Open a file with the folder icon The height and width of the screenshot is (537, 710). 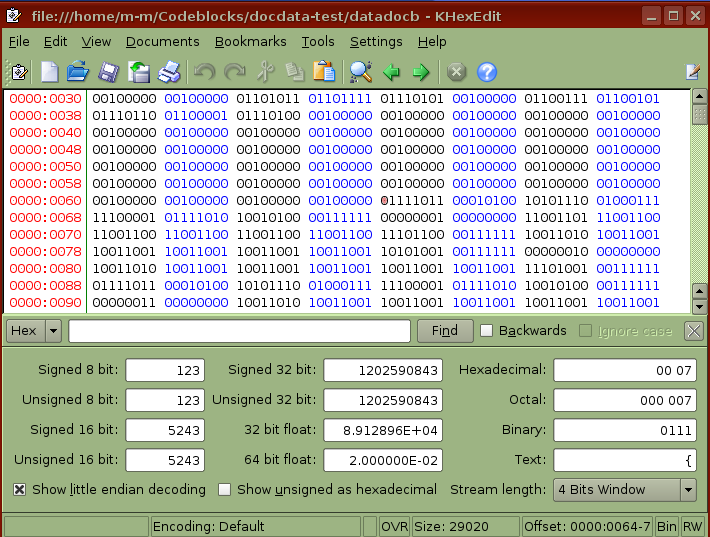pyautogui.click(x=78, y=72)
